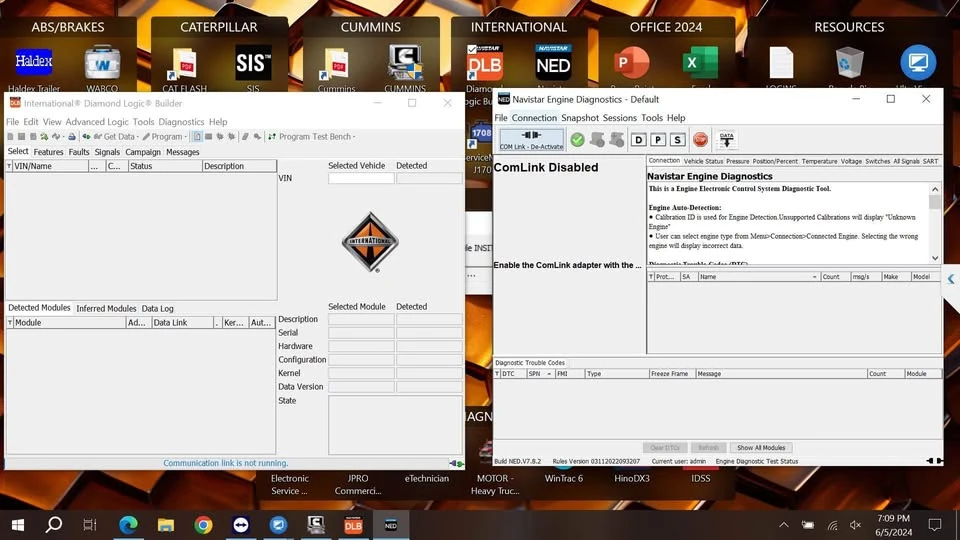Viewport: 960px width, 540px height.
Task: Select the D button in NED toolbar
Action: (x=638, y=140)
